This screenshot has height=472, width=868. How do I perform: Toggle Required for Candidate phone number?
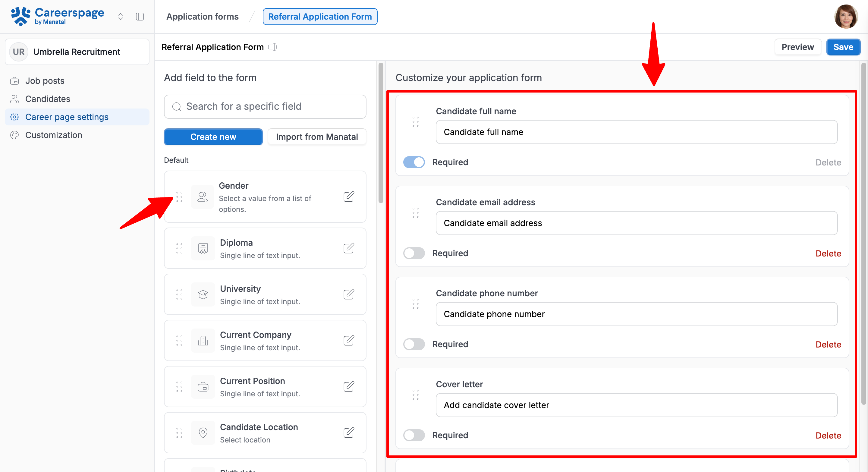[414, 344]
